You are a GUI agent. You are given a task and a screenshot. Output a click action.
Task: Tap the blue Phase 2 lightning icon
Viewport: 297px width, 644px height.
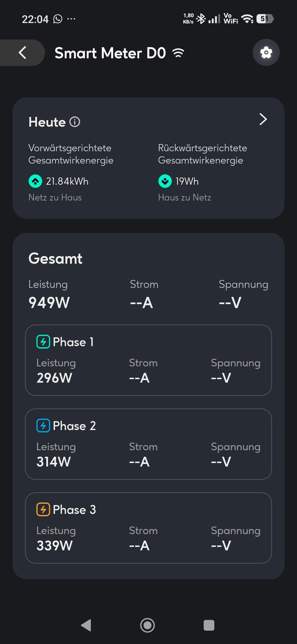(x=43, y=426)
